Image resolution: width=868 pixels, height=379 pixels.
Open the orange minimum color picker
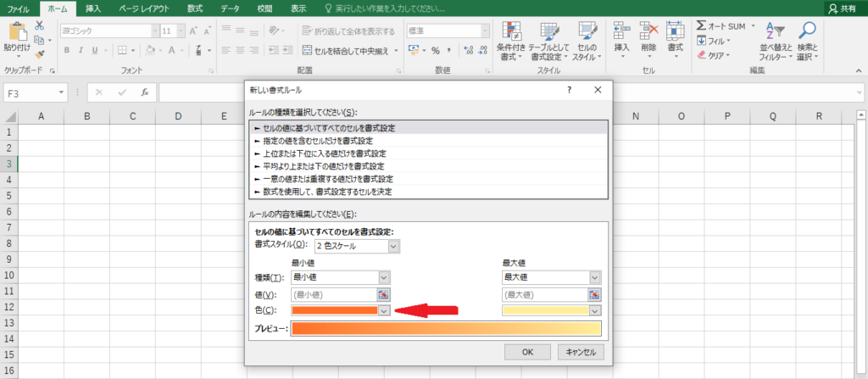click(340, 310)
